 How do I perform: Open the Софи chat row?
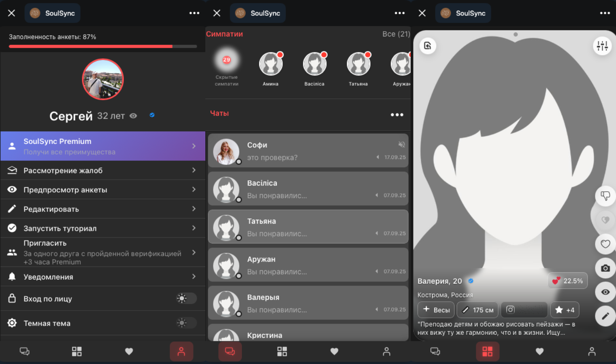click(x=308, y=150)
